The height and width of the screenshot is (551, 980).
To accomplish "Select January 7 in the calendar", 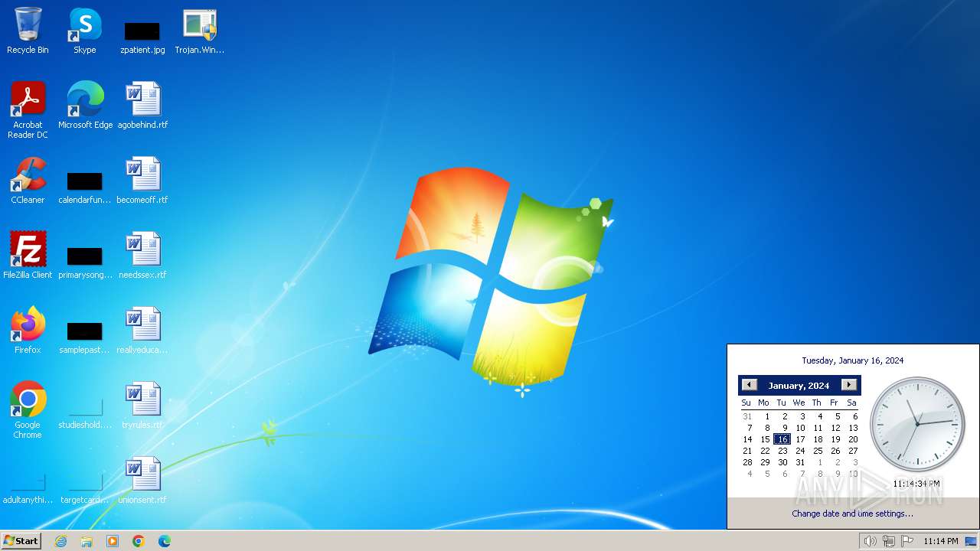I will [x=750, y=428].
